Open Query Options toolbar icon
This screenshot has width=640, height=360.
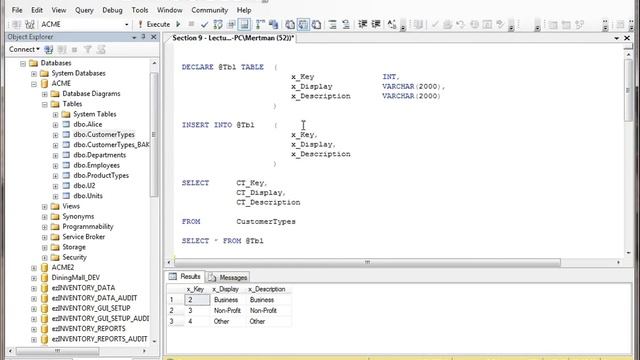(x=231, y=24)
